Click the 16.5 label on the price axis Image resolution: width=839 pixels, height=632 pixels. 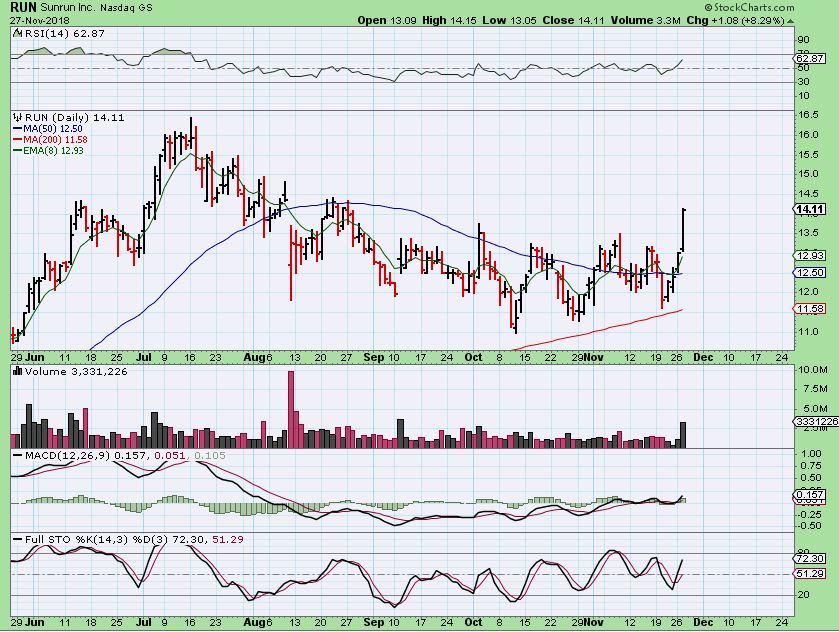(807, 115)
